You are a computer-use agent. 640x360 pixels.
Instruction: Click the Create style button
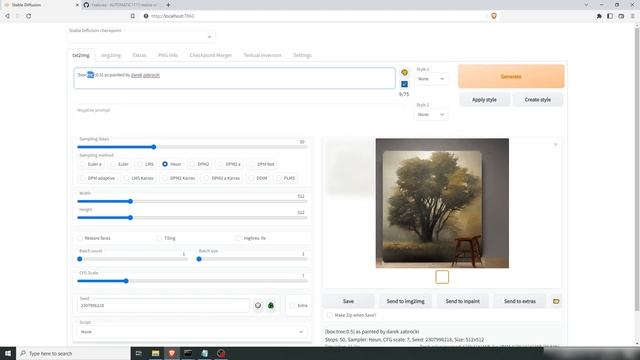(x=538, y=100)
